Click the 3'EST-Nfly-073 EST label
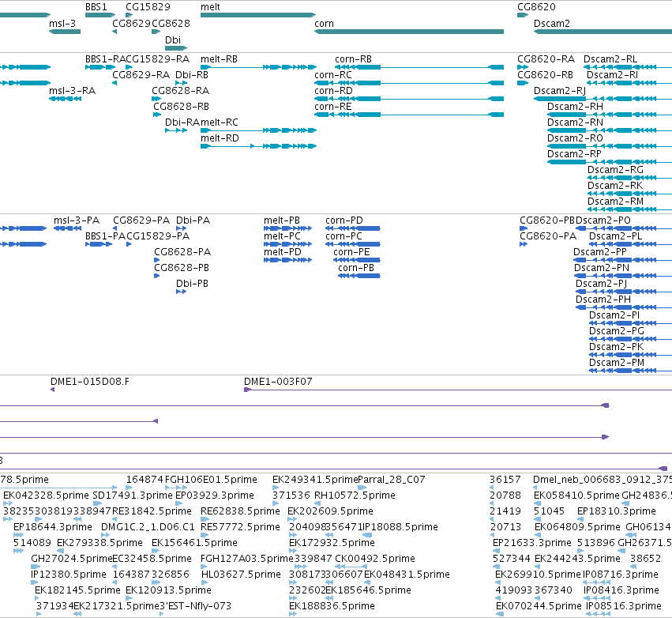Image resolution: width=672 pixels, height=618 pixels. [x=195, y=606]
